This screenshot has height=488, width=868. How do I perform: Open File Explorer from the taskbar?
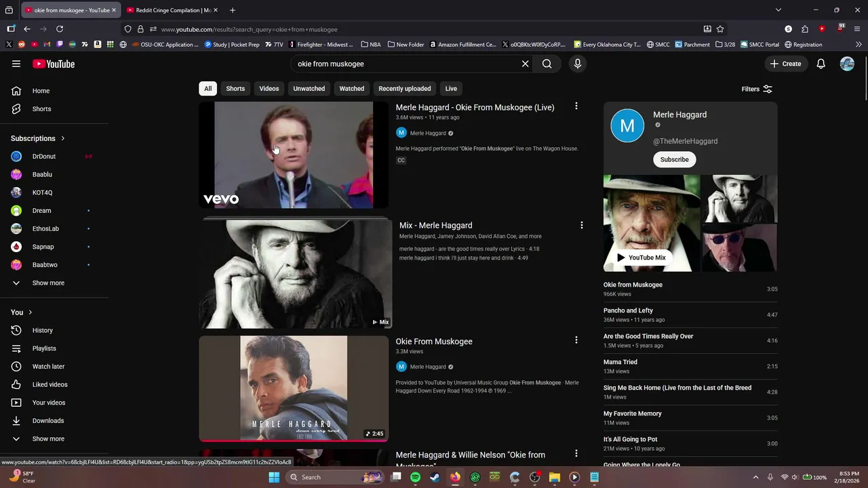[x=554, y=477]
